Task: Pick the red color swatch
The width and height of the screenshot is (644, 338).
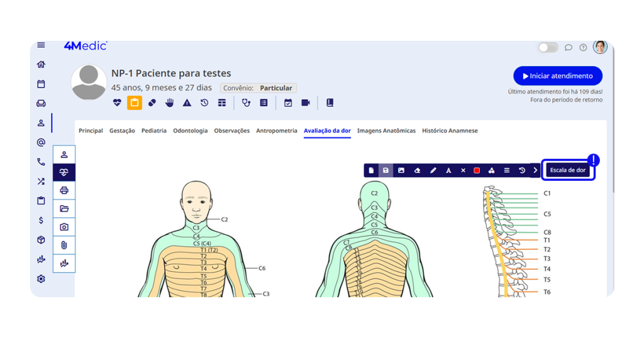Action: 477,170
